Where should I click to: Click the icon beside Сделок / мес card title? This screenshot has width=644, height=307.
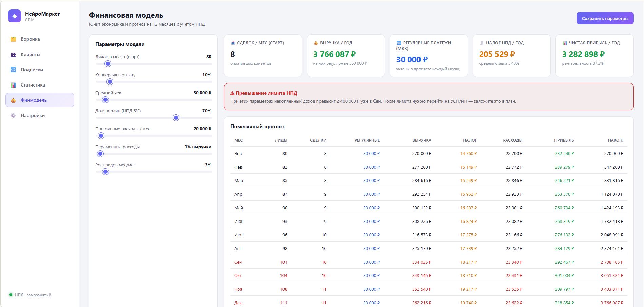pos(233,43)
